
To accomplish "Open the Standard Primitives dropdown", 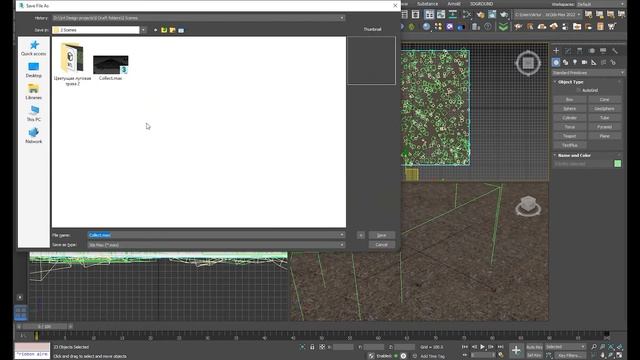I will [588, 73].
